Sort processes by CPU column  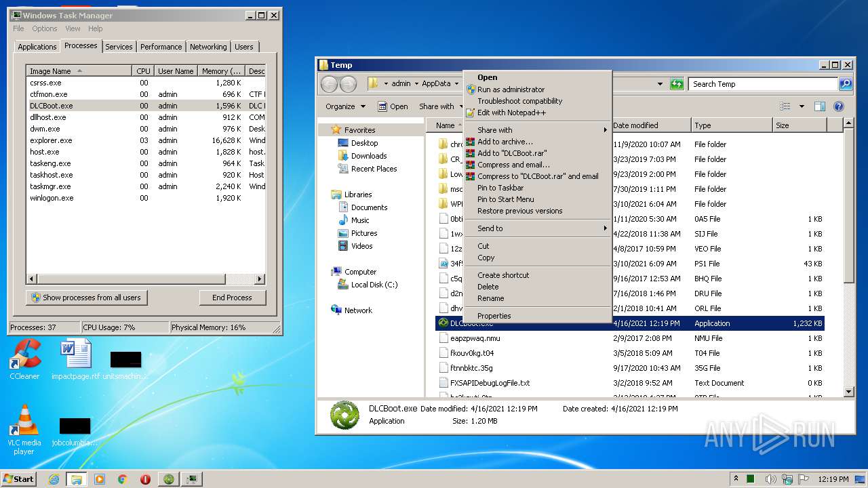point(143,71)
